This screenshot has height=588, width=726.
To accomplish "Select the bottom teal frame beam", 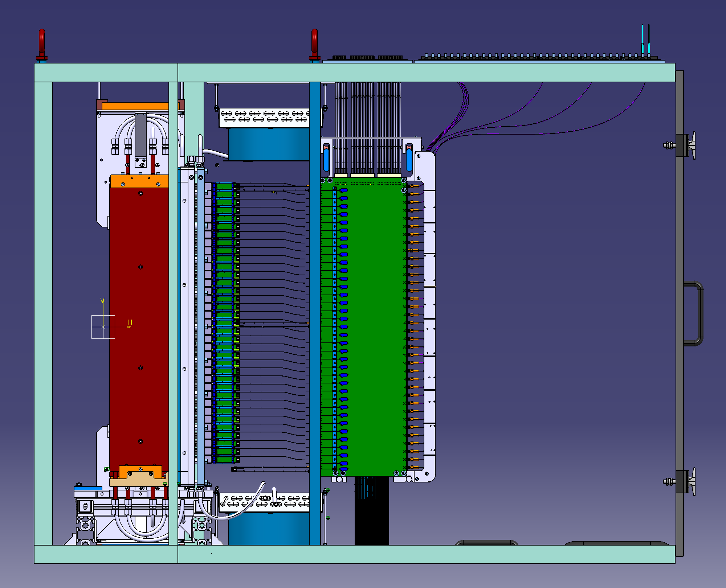I will [355, 554].
